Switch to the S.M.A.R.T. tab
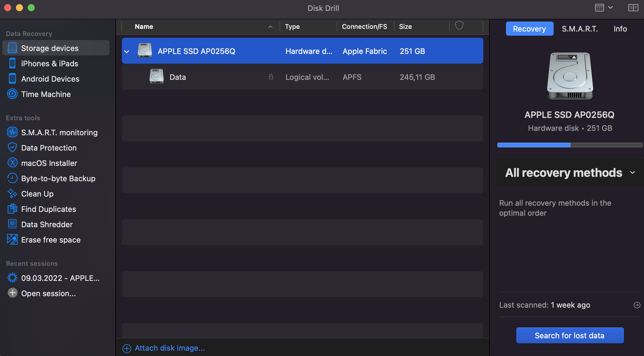The image size is (644, 356). [580, 29]
